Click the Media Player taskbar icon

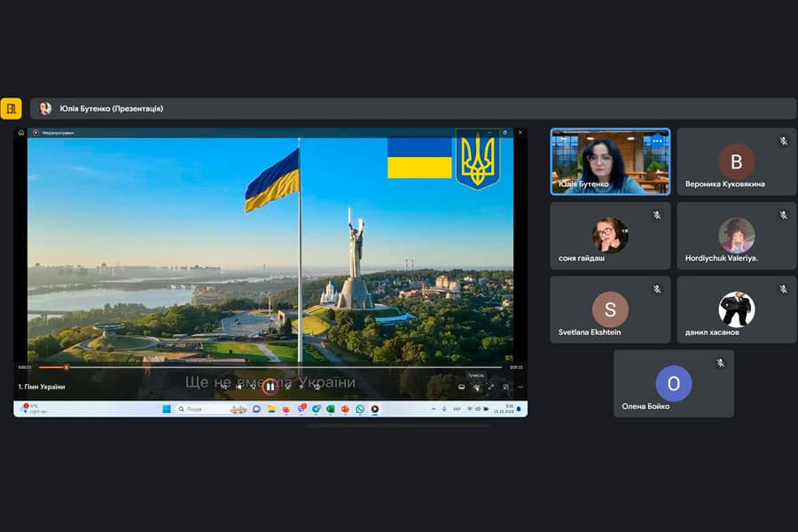coord(374,409)
